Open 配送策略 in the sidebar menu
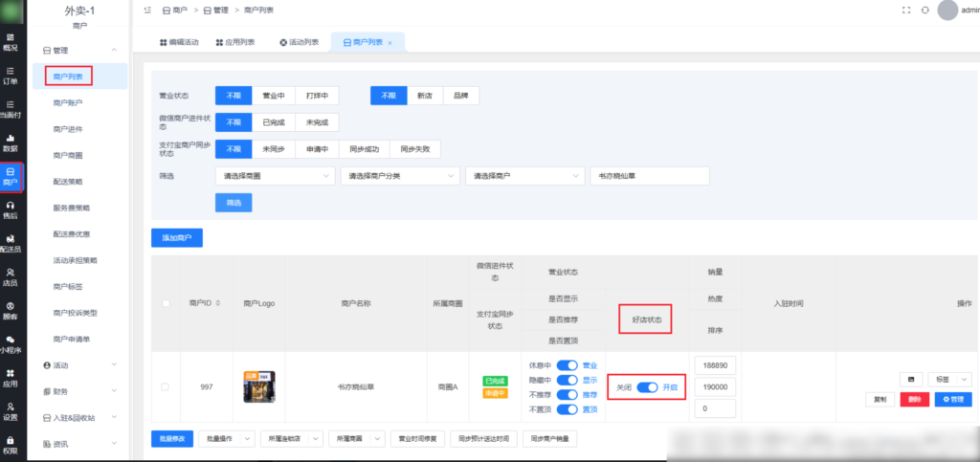This screenshot has height=462, width=980. (x=68, y=182)
